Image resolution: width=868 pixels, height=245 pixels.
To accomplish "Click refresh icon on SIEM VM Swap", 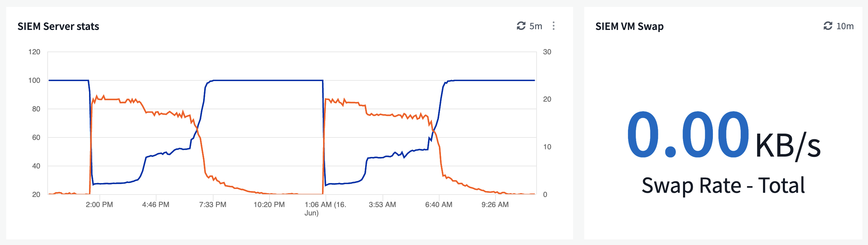I will point(828,26).
